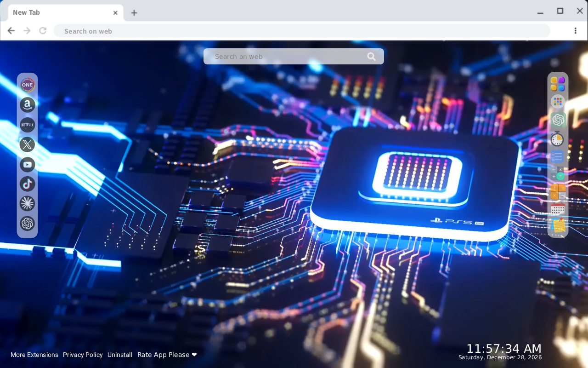Launch Netflix from the left sidebar
Image resolution: width=588 pixels, height=368 pixels.
click(28, 125)
